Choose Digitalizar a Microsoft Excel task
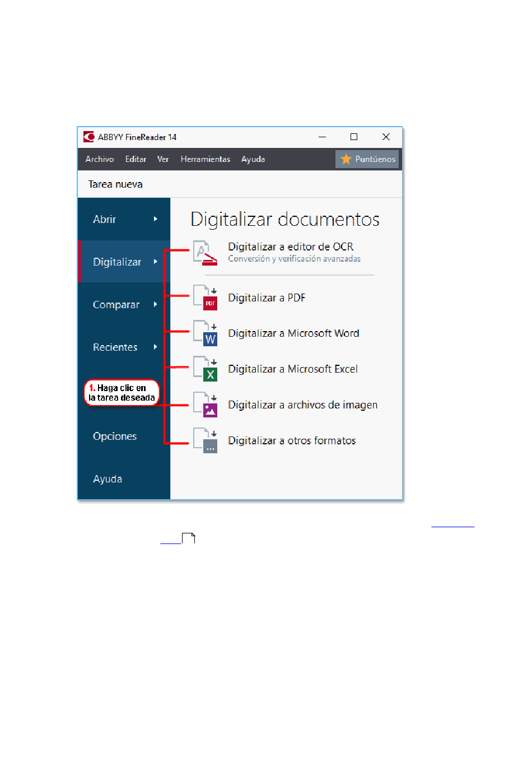Screen dimensions: 532x762 (293, 369)
